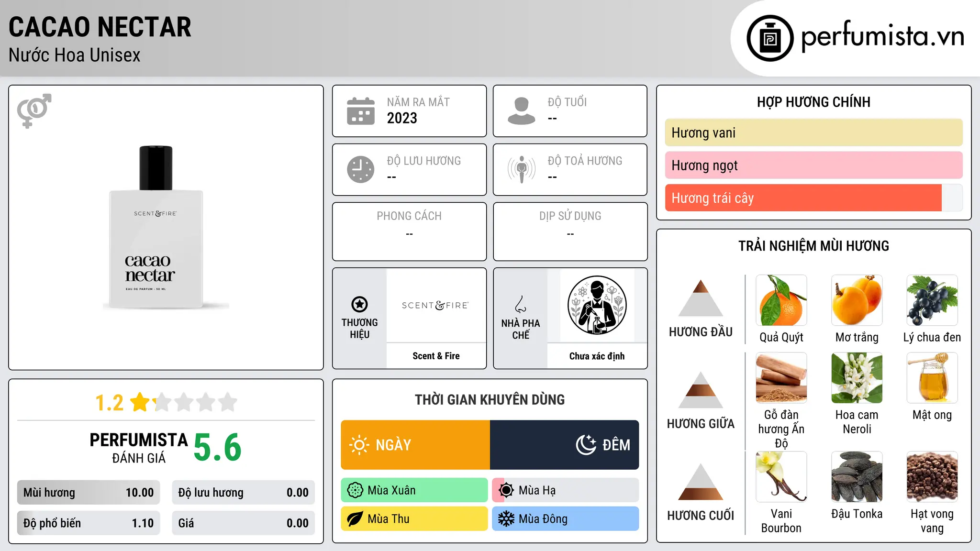Select the Mùa Đông season bar
The width and height of the screenshot is (980, 551).
[566, 519]
